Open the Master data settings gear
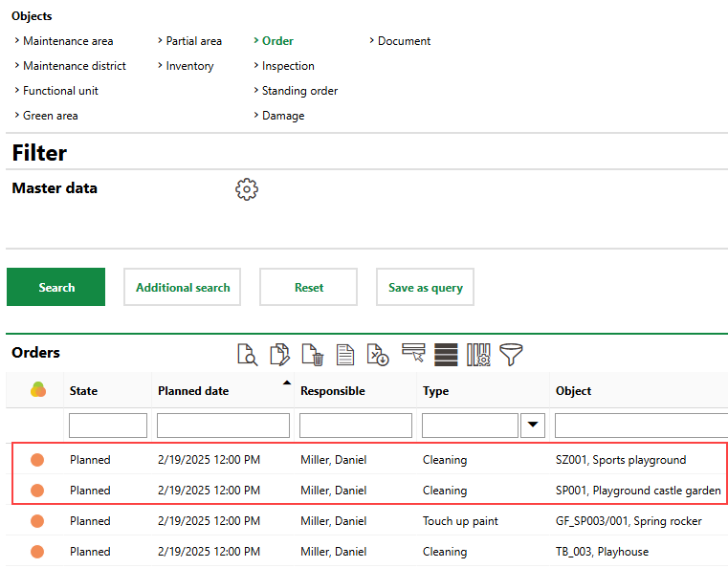This screenshot has width=728, height=568. pos(247,189)
